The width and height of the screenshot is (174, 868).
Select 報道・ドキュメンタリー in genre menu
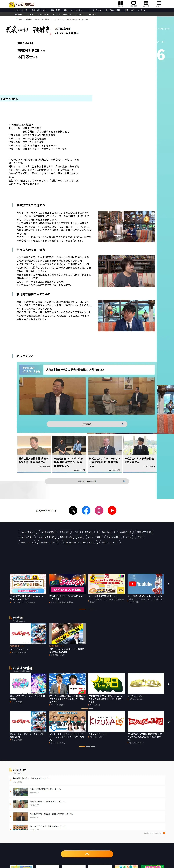pos(74,10)
